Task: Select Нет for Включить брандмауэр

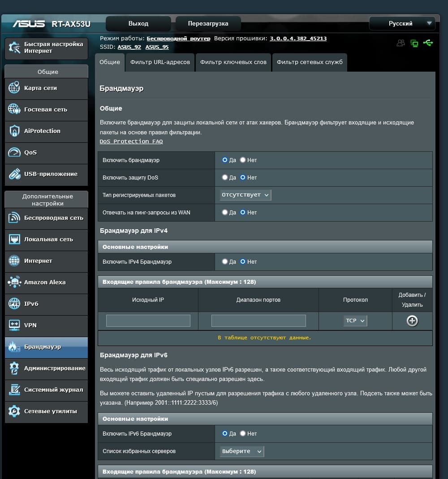Action: (243, 160)
